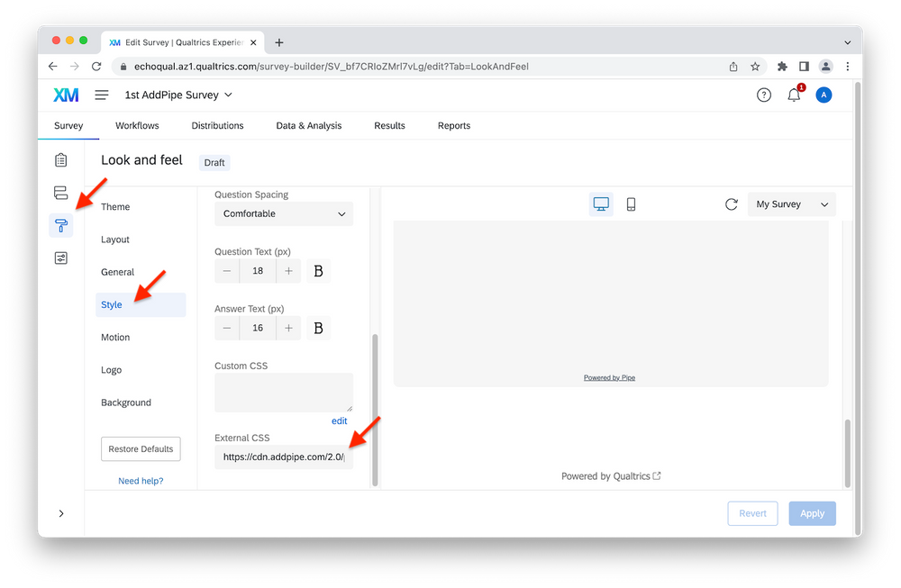Viewport: 901px width, 588px height.
Task: Open the help question mark icon
Action: [763, 94]
